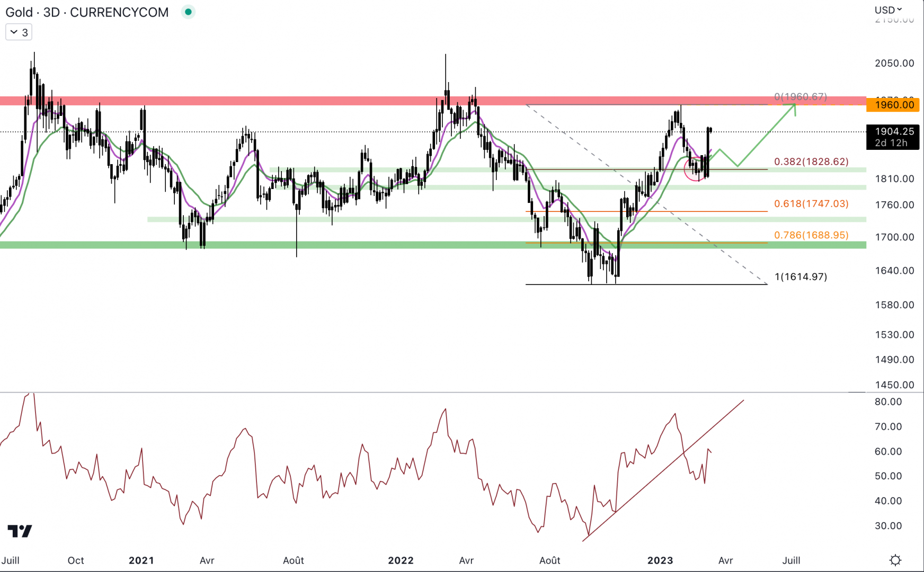The image size is (924, 572).
Task: Click the 0.618(1747.03) Fibonacci label
Action: 811,203
